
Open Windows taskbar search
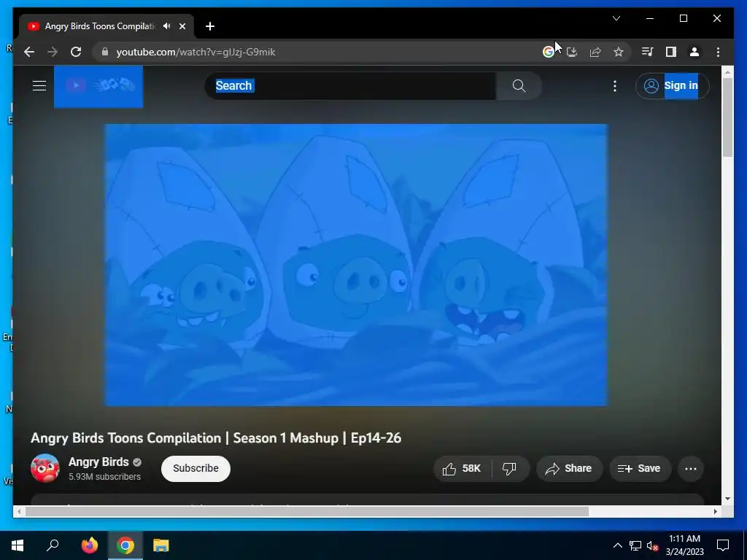click(x=53, y=545)
